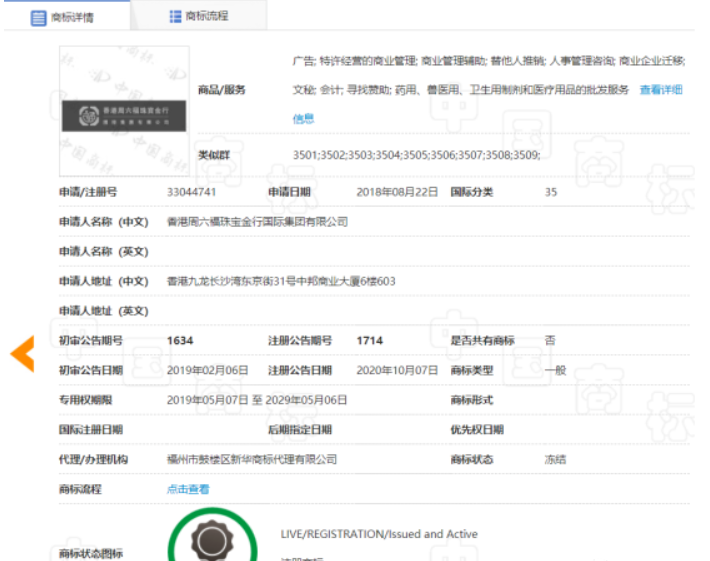The height and width of the screenshot is (561, 710).
Task: Click the 商标详情 document icon
Action: pyautogui.click(x=38, y=18)
